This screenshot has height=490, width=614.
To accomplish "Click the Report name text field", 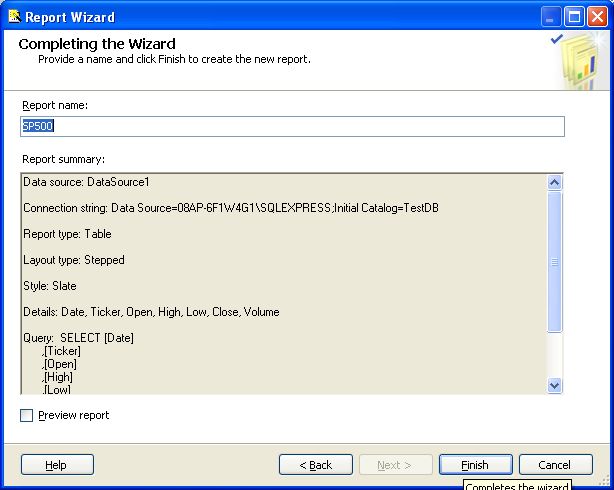I will (292, 127).
